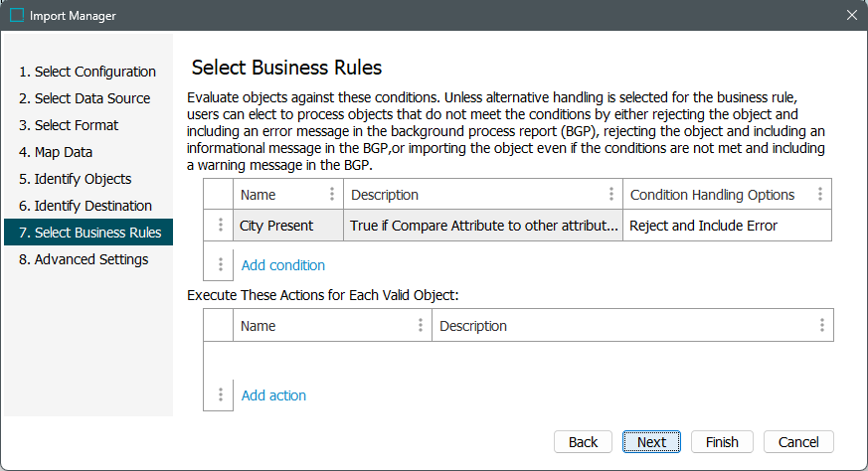This screenshot has width=868, height=471.
Task: Open the row menu beside Add action
Action: point(221,394)
